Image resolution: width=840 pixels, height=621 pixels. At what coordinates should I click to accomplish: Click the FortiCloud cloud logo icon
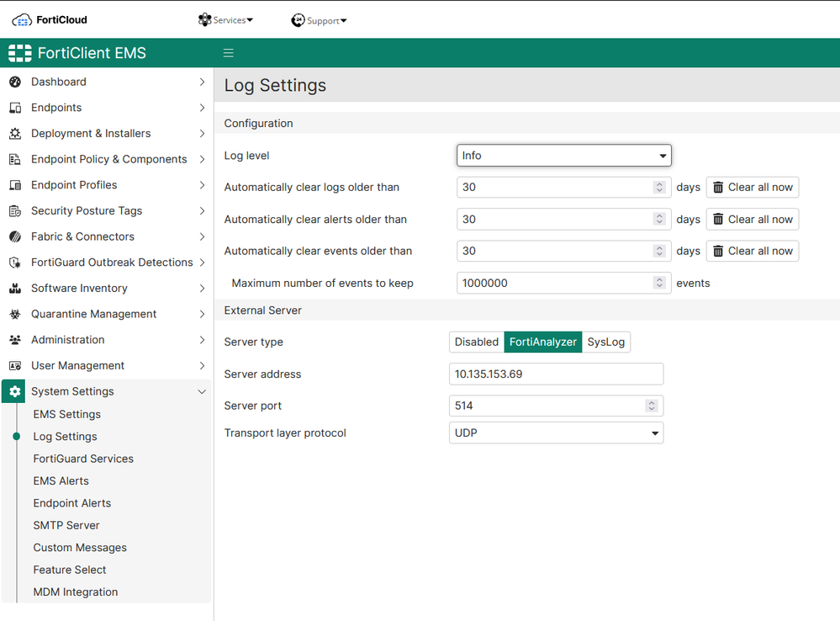coord(22,20)
